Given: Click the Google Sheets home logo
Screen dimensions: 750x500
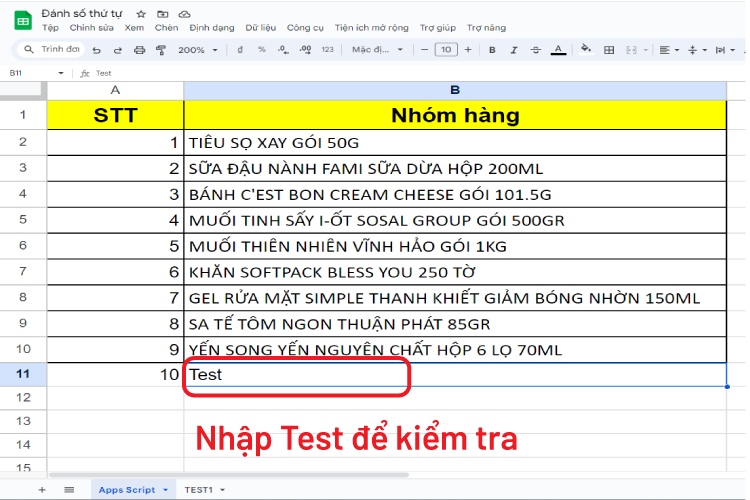Looking at the screenshot, I should (x=22, y=21).
